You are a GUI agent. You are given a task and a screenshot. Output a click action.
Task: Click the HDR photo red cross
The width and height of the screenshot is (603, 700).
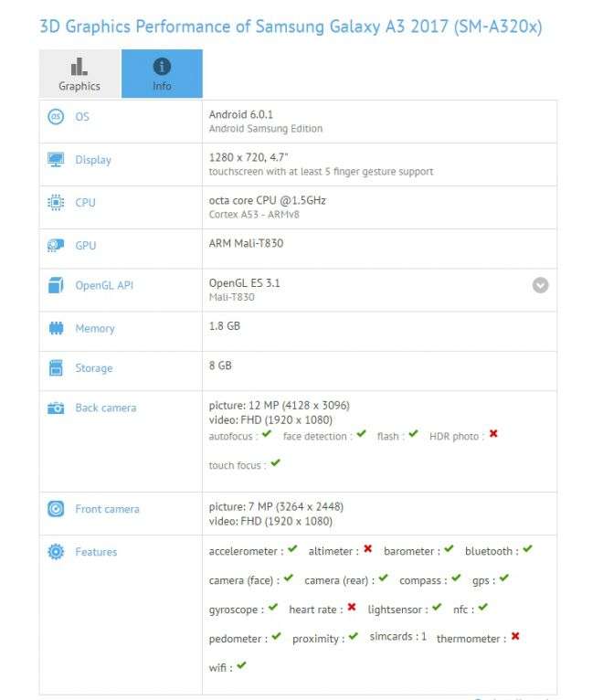click(x=493, y=433)
